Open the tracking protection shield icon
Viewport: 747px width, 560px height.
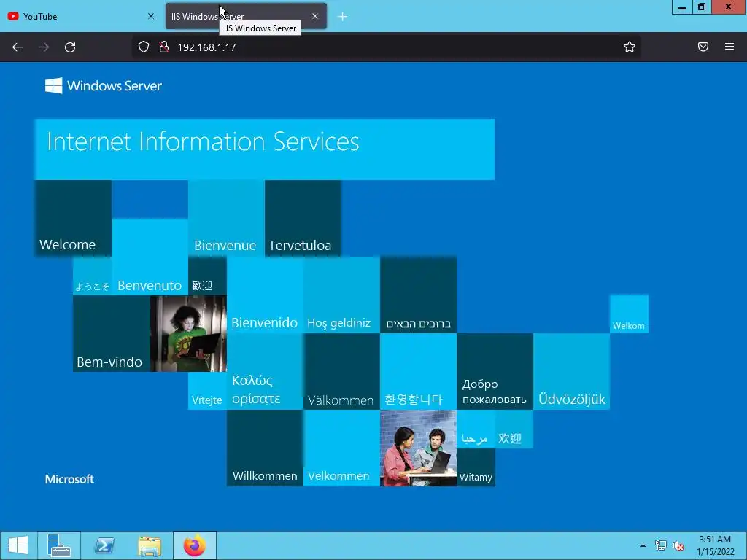[144, 47]
